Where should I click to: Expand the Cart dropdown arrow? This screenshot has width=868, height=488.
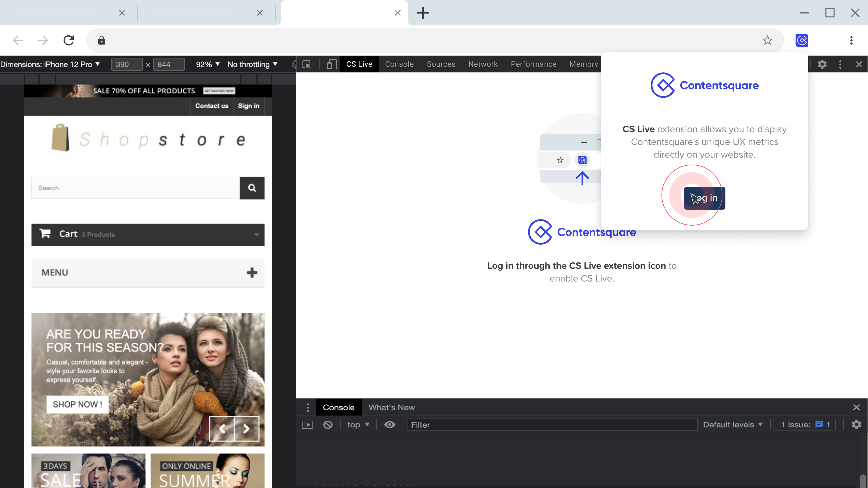[257, 235]
